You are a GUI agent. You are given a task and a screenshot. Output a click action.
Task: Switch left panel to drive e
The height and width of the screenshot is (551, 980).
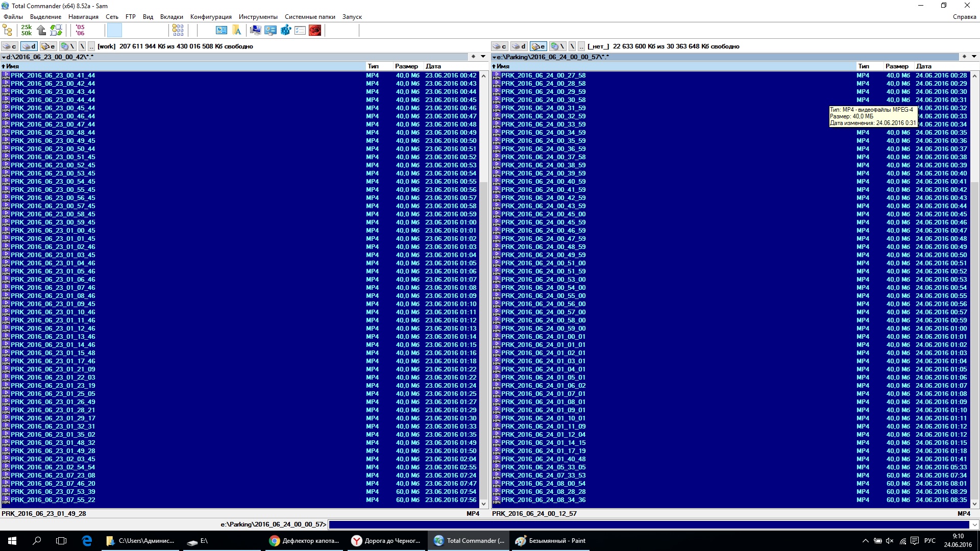pyautogui.click(x=48, y=46)
